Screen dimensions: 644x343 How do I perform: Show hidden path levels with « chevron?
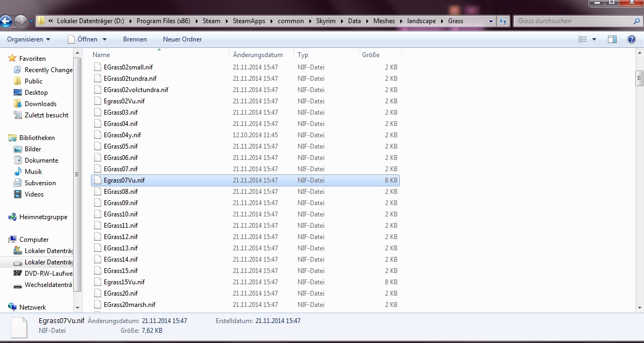pyautogui.click(x=51, y=21)
